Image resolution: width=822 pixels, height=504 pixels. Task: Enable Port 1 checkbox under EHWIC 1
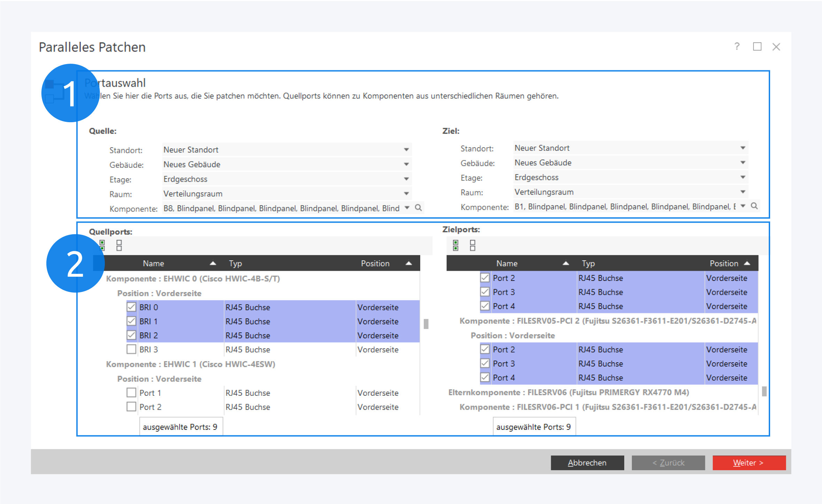131,393
